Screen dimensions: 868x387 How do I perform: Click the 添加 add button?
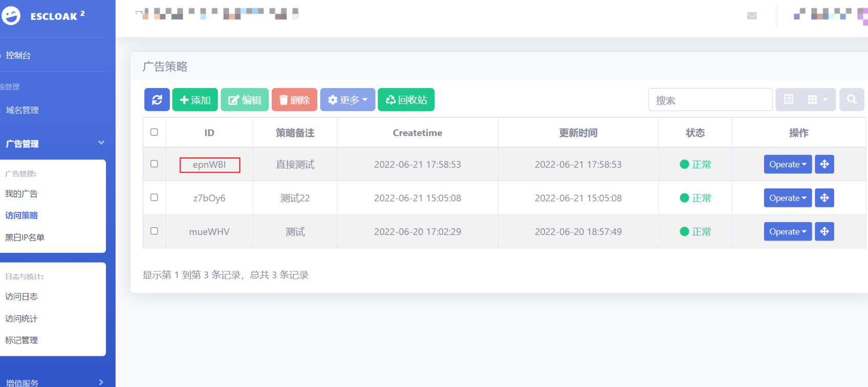195,100
